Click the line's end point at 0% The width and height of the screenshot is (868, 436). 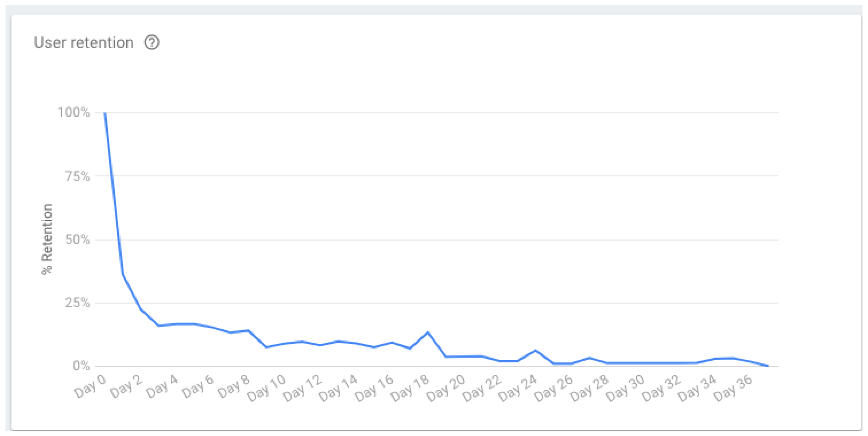point(768,366)
